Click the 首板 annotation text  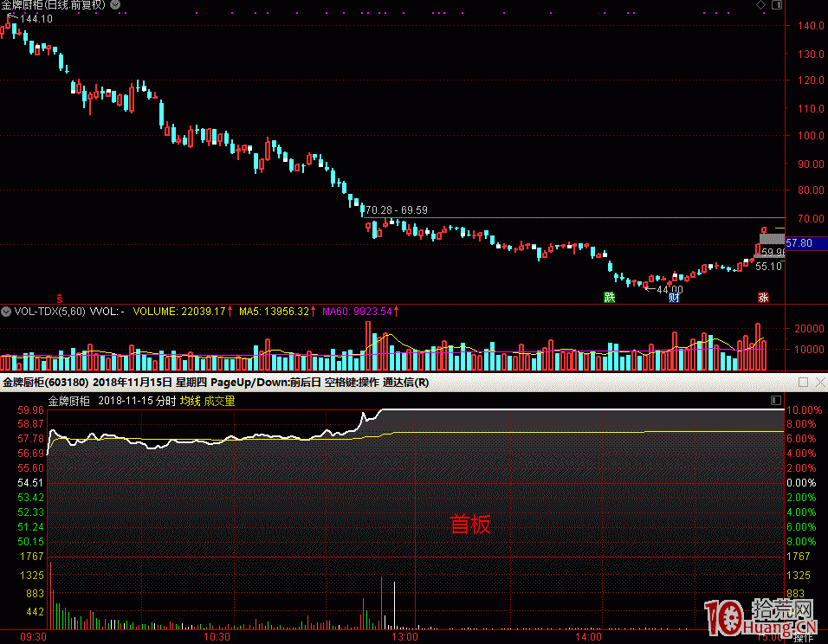click(x=469, y=524)
